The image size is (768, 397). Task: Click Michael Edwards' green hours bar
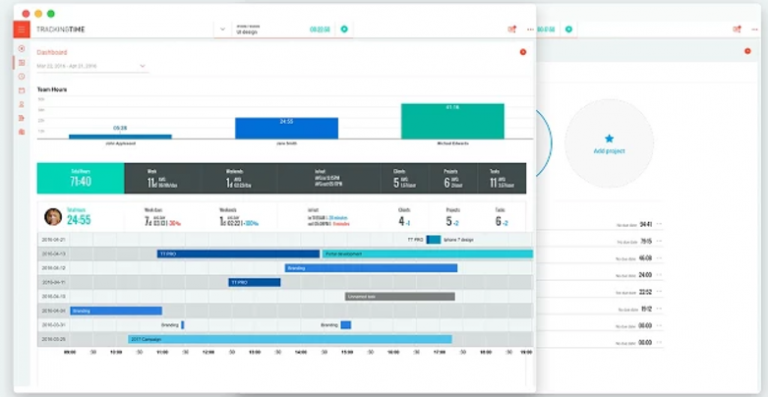[453, 121]
